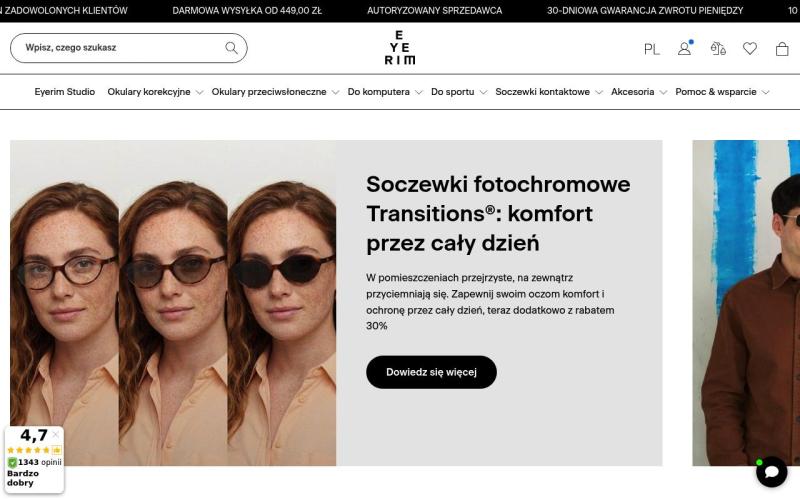Viewport: 800px width, 500px height.
Task: Open the live chat bubble icon
Action: click(771, 471)
